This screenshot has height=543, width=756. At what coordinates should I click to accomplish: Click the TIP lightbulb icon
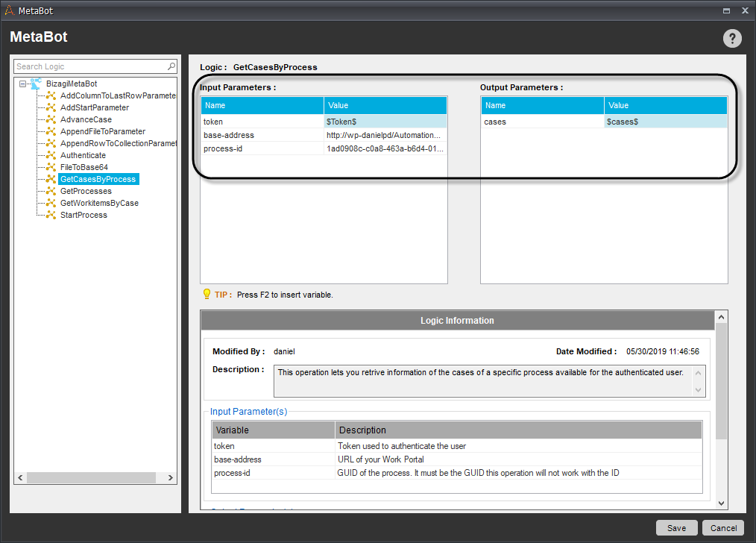click(207, 294)
